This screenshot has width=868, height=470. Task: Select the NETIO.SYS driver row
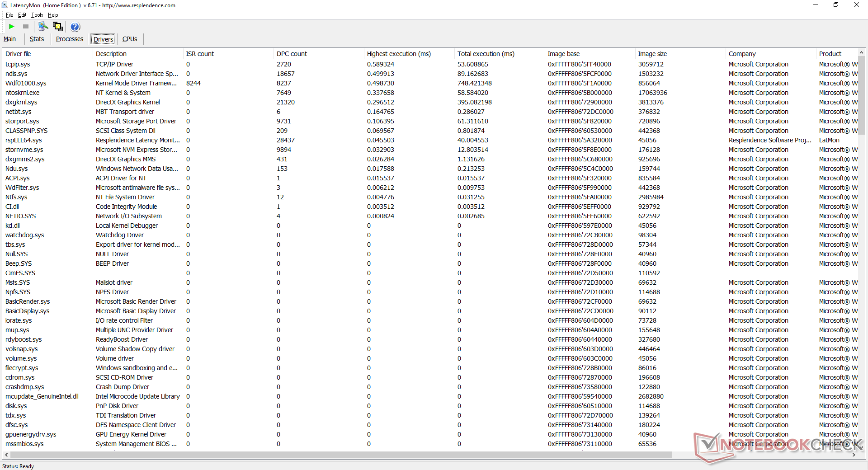[x=430, y=216]
